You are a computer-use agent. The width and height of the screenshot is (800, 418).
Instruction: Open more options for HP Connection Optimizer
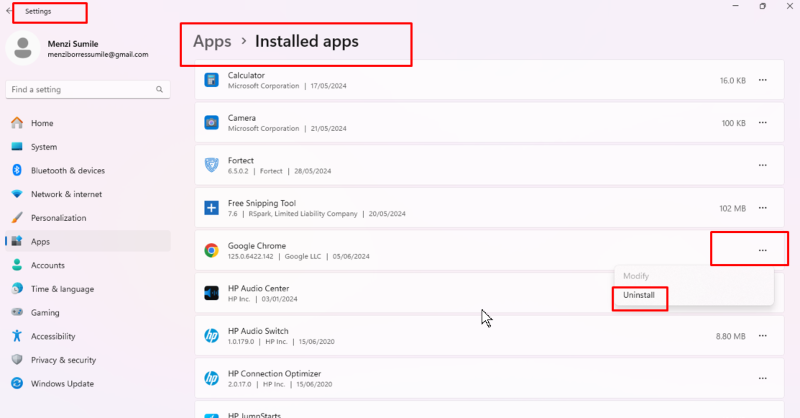pos(762,378)
